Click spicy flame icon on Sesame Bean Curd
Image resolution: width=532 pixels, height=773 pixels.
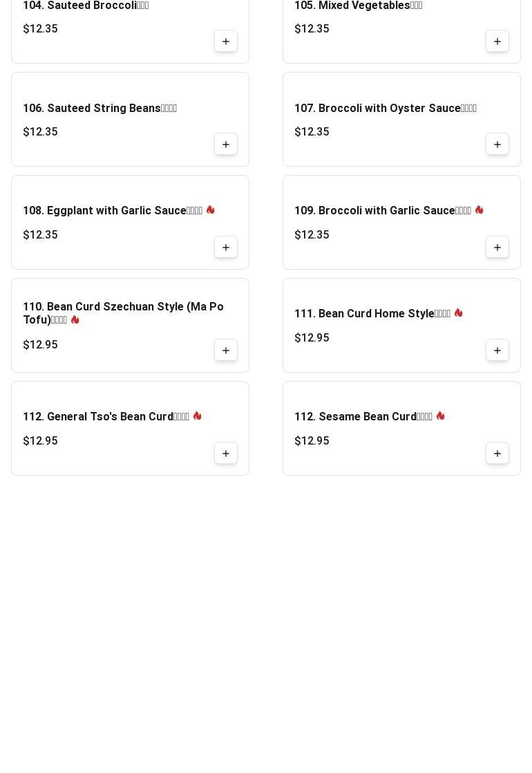pyautogui.click(x=440, y=416)
